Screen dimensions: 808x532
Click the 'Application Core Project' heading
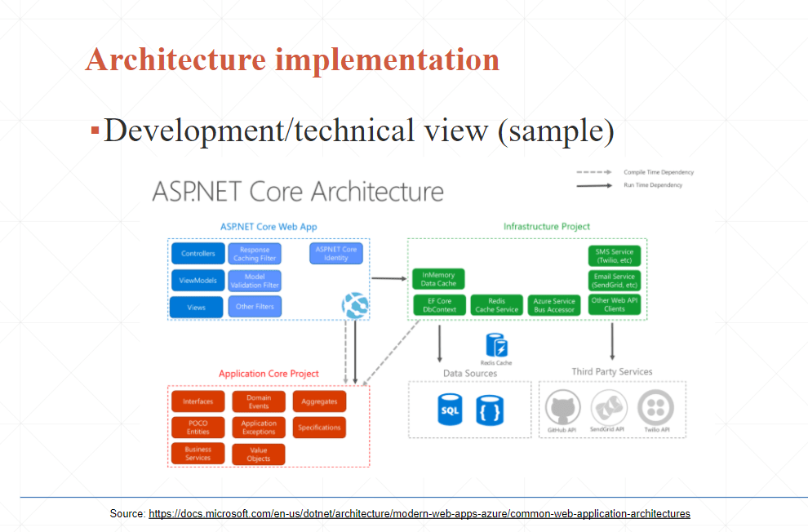[x=269, y=374]
